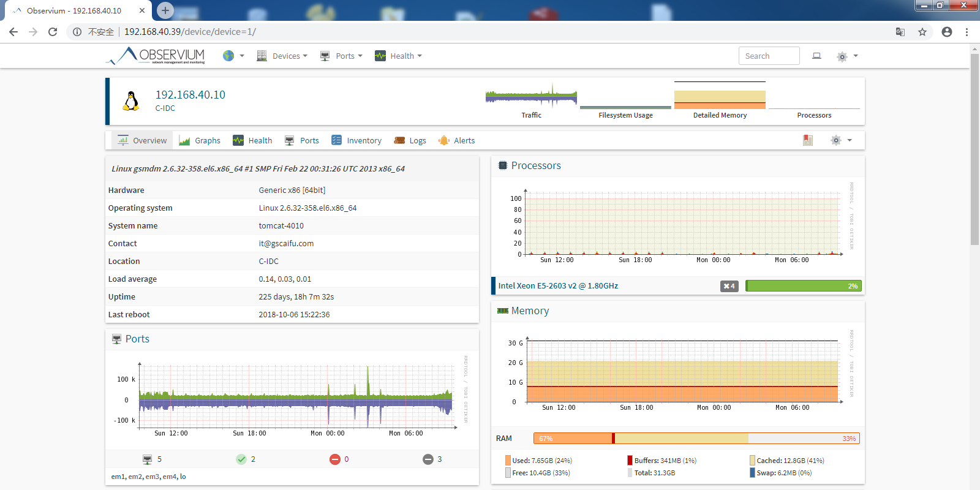The height and width of the screenshot is (490, 980).
Task: Click the Ports menu monitor icon
Action: pyautogui.click(x=325, y=56)
